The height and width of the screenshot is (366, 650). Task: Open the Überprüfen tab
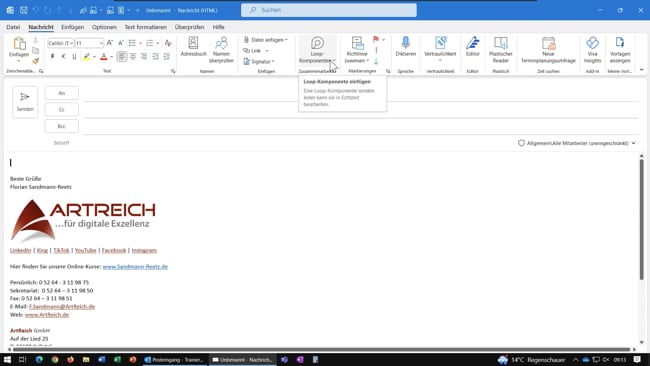point(189,27)
